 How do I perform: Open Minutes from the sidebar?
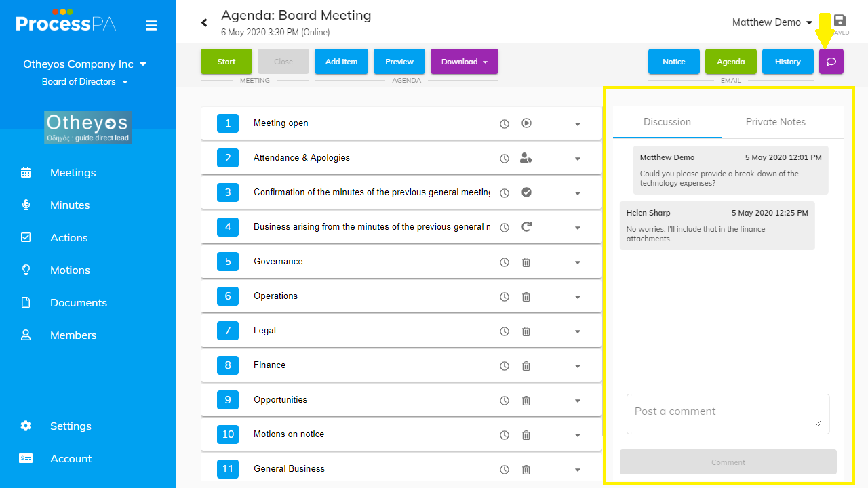(x=70, y=205)
